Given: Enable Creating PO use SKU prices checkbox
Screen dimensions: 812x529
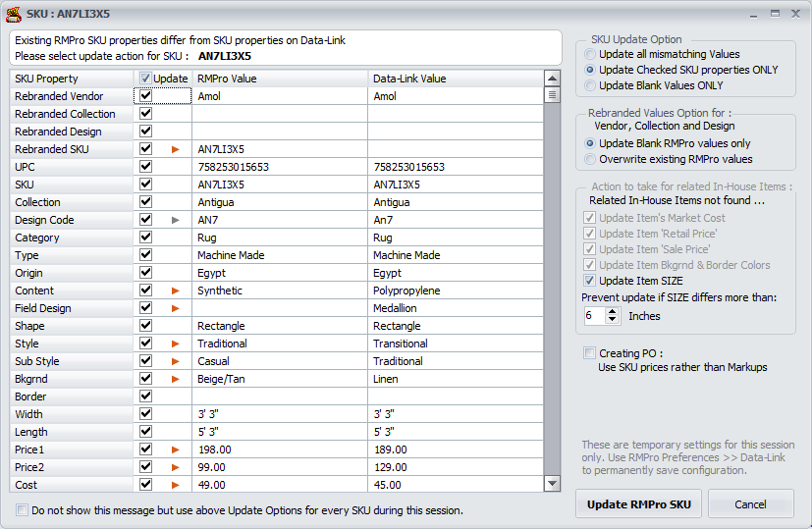Looking at the screenshot, I should pos(589,353).
